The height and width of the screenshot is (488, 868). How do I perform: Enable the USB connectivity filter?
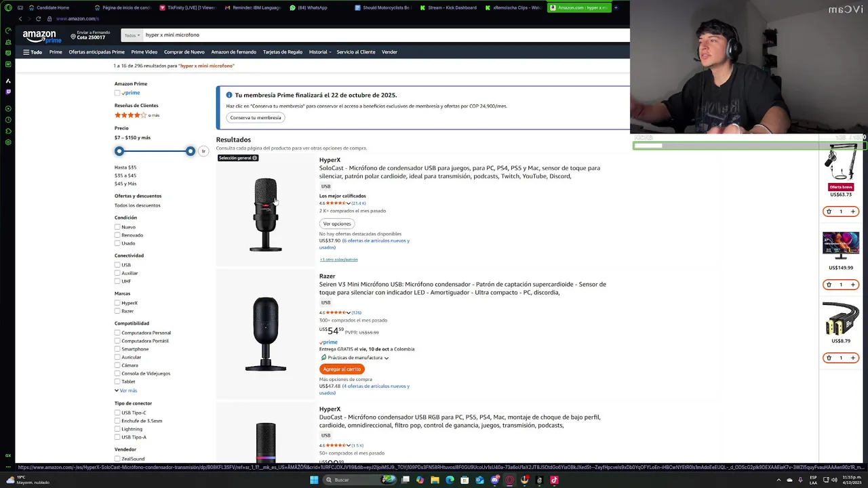117,265
